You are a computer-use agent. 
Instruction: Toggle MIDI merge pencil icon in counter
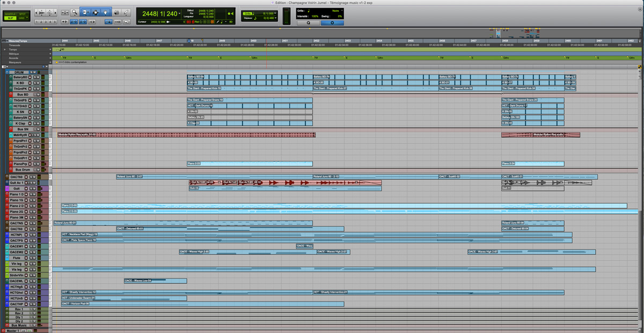[218, 22]
